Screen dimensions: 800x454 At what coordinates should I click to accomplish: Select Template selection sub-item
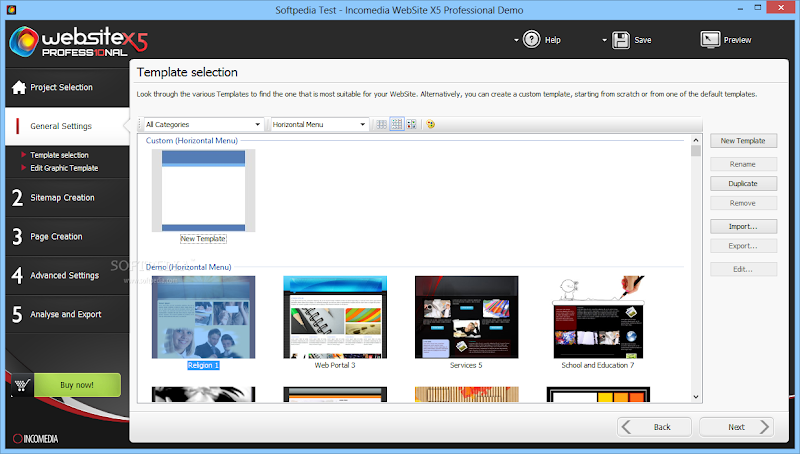coord(59,155)
